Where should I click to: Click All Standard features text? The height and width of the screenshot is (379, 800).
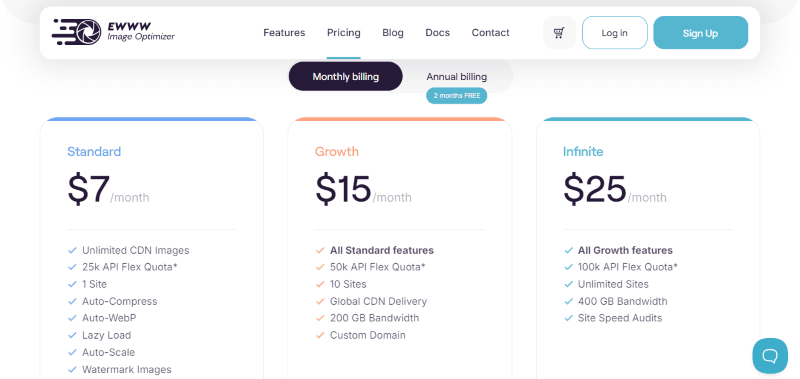pos(382,250)
